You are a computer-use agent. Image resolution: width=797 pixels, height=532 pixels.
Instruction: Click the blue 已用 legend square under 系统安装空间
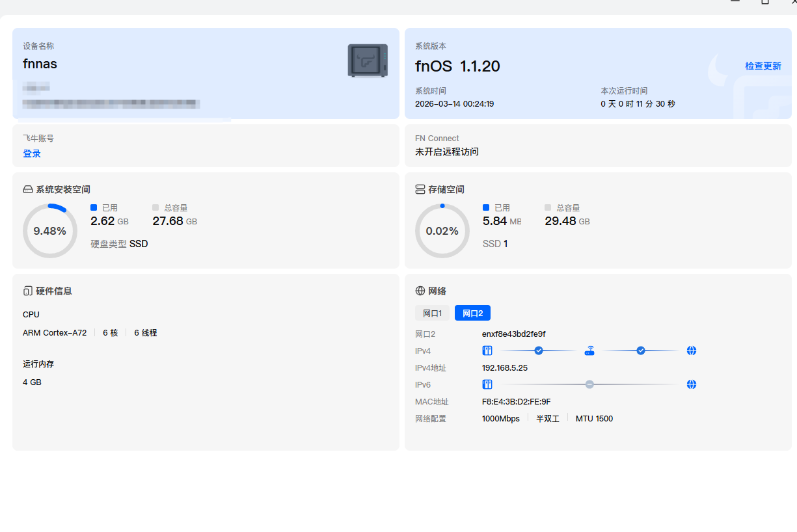coord(94,207)
